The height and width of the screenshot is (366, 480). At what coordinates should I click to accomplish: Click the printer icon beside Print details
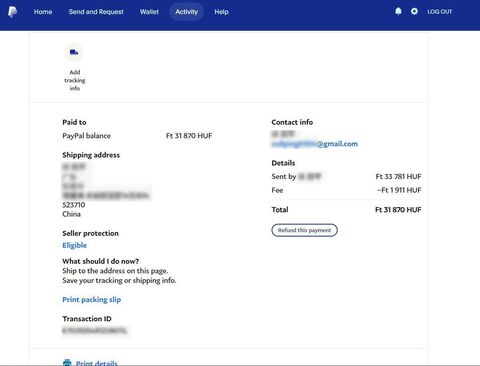[x=67, y=362]
